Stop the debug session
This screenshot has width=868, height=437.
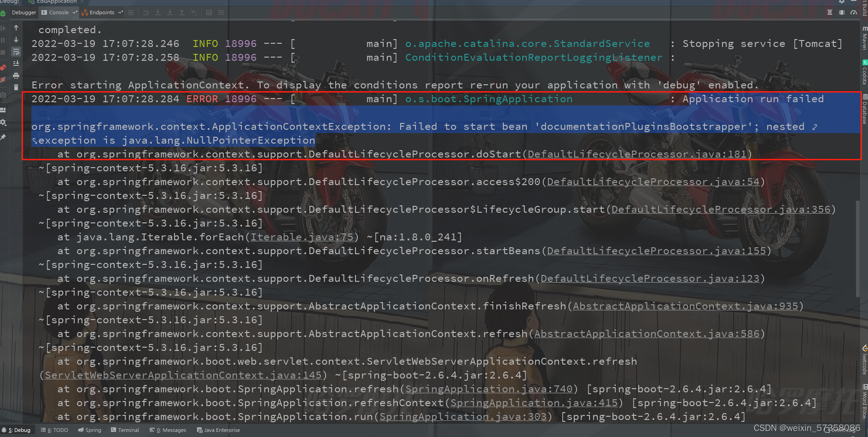4,52
